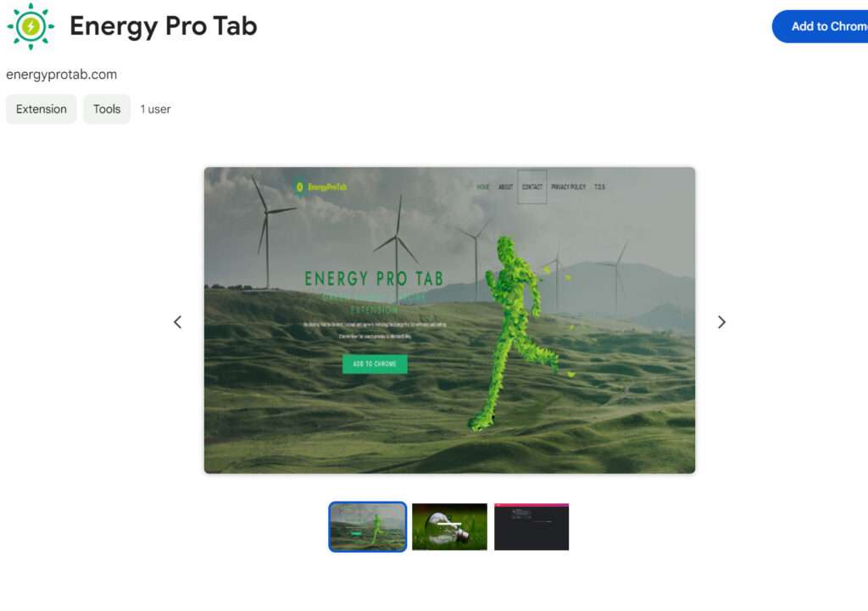Select the Extension category chip
The image size is (868, 611).
pyautogui.click(x=41, y=109)
